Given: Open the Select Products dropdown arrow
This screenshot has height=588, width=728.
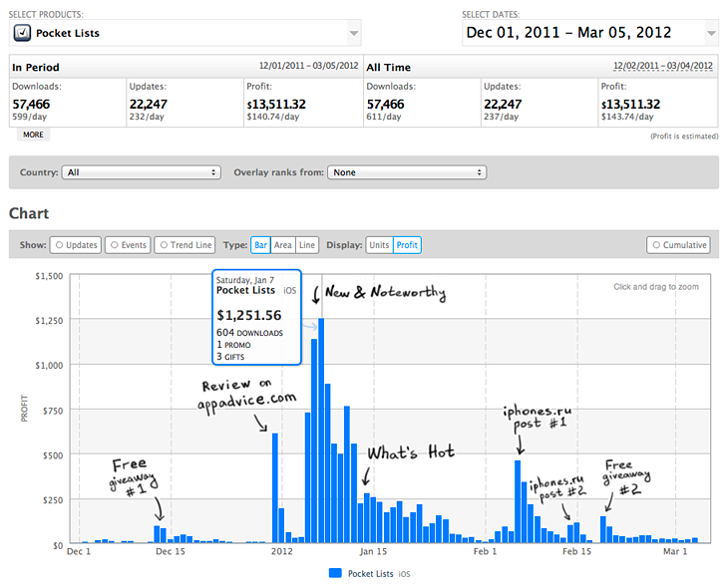Looking at the screenshot, I should [354, 34].
